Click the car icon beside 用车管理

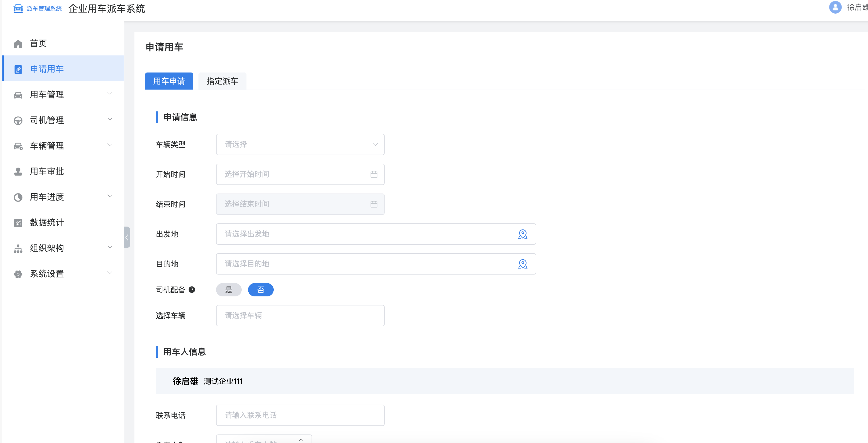click(18, 95)
